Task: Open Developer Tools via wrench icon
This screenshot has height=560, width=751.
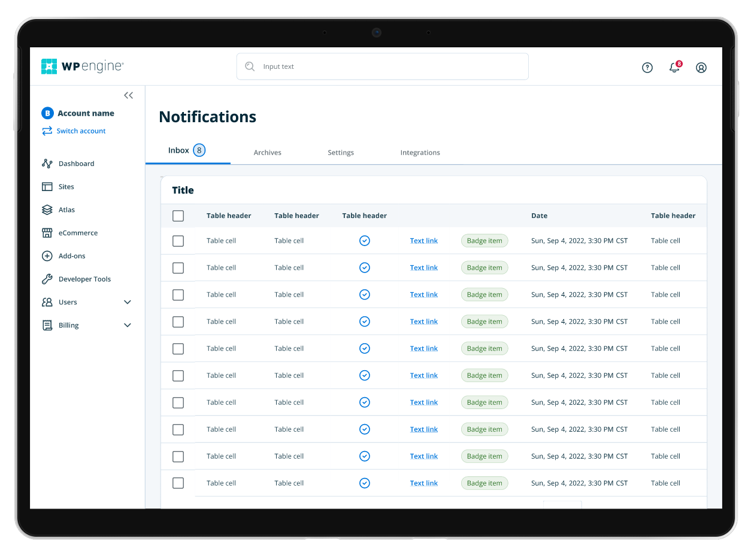Action: pyautogui.click(x=47, y=279)
